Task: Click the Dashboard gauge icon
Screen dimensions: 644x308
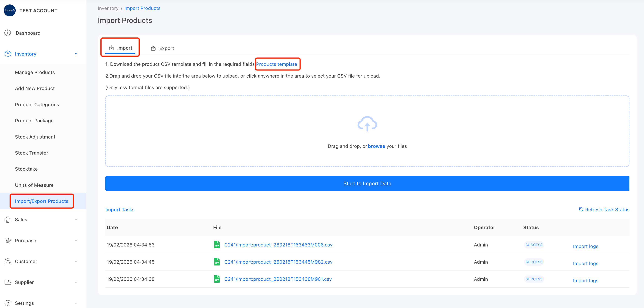Action: point(8,33)
